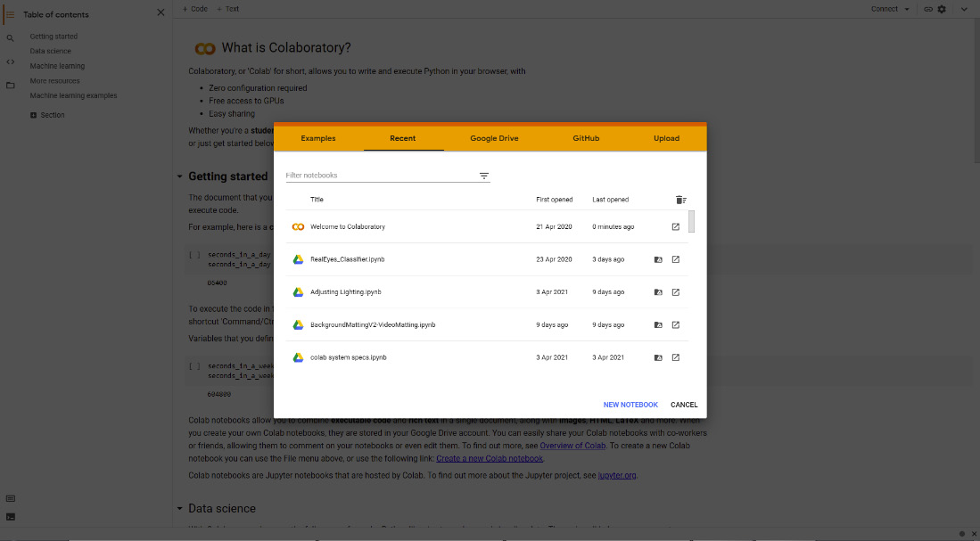Click the status dot icon at bottom right

962,534
